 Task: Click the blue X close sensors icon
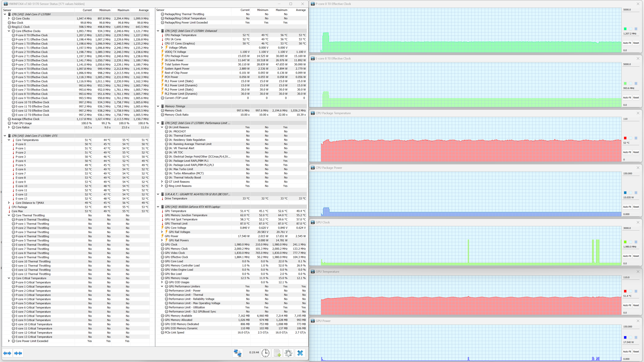click(300, 353)
